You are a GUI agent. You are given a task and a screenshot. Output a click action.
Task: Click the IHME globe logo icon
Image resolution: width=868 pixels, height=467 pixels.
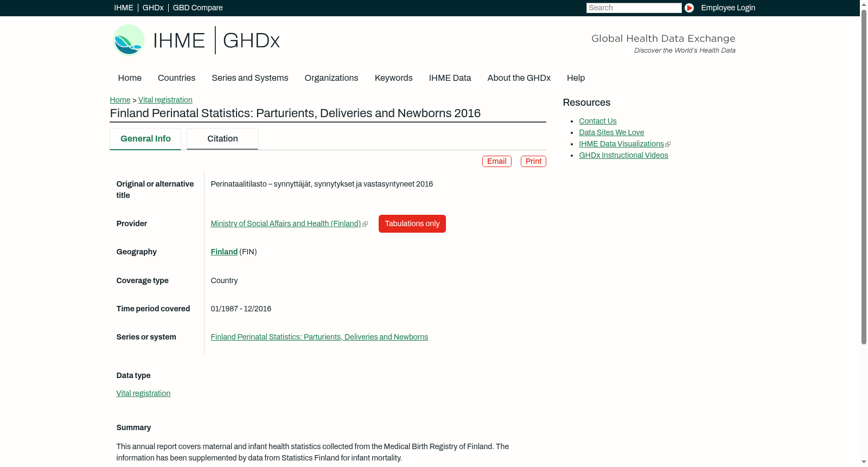pyautogui.click(x=129, y=40)
